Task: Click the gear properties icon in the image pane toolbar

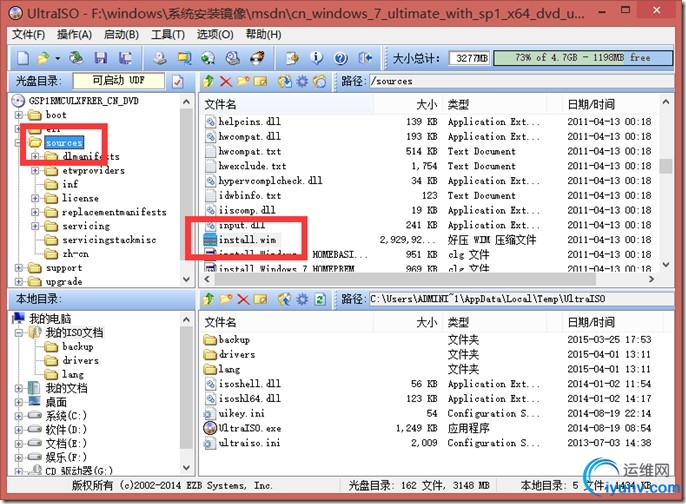Action: click(x=302, y=81)
